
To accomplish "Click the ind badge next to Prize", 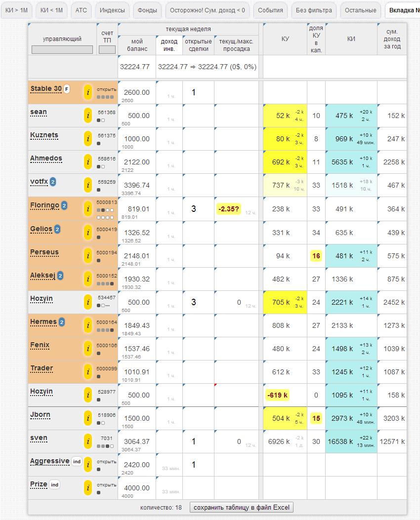I will (x=54, y=485).
